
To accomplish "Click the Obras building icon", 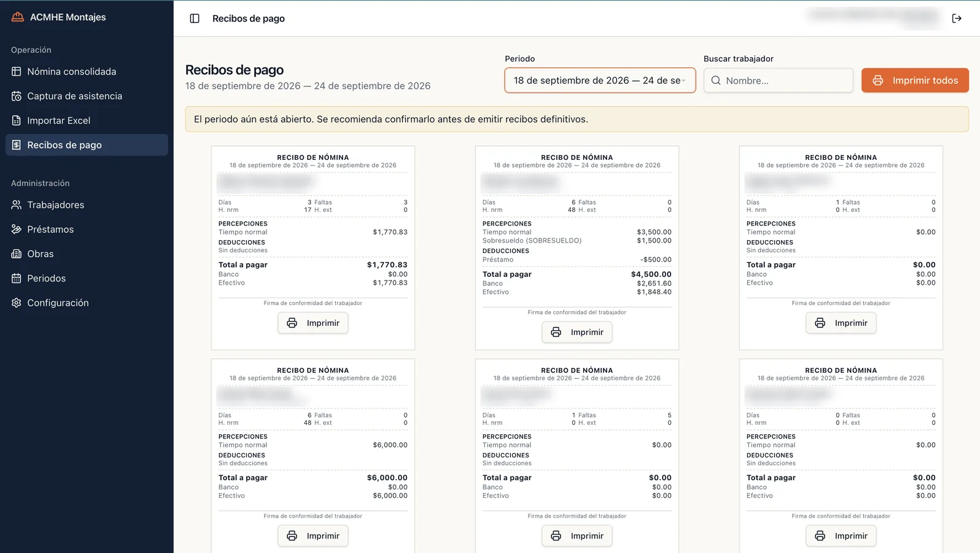I will (x=17, y=254).
